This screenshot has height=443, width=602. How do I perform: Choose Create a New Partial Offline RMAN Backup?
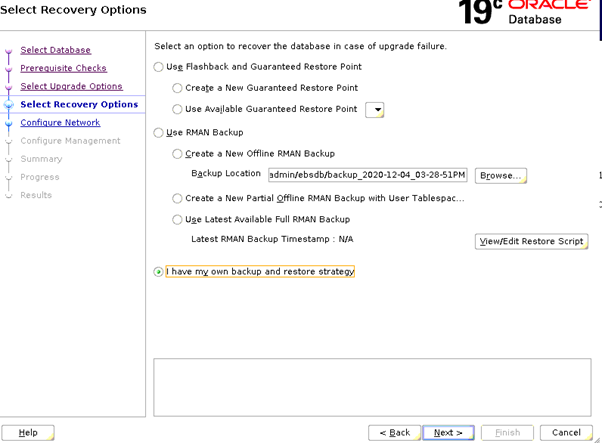tap(177, 198)
